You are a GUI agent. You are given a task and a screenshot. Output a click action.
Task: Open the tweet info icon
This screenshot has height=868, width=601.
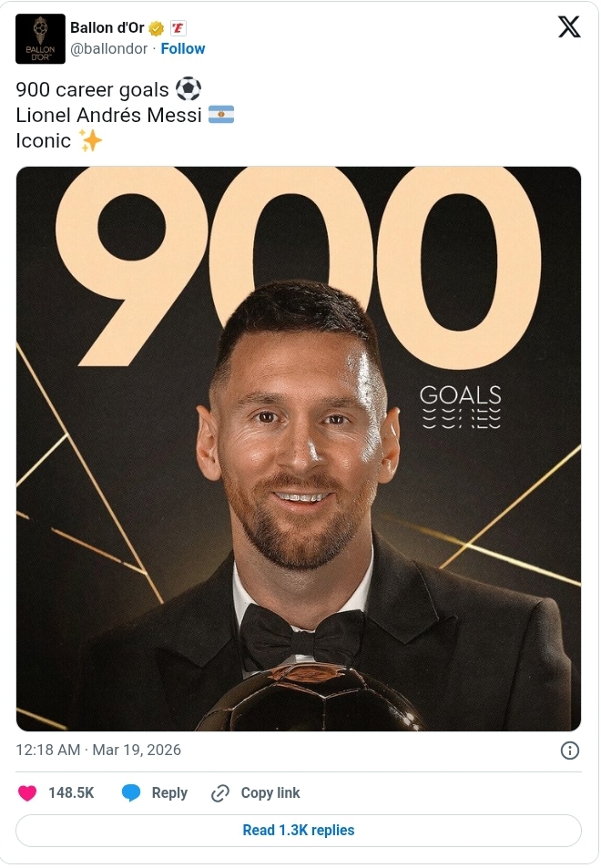(x=570, y=750)
